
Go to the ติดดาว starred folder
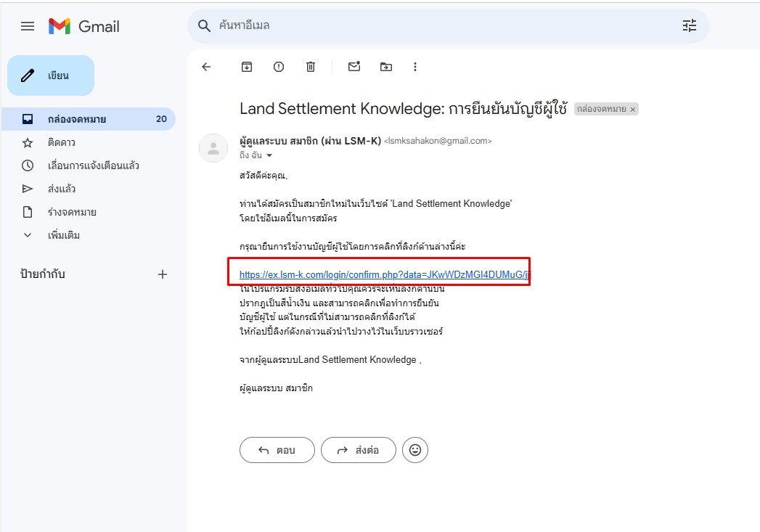pos(62,142)
